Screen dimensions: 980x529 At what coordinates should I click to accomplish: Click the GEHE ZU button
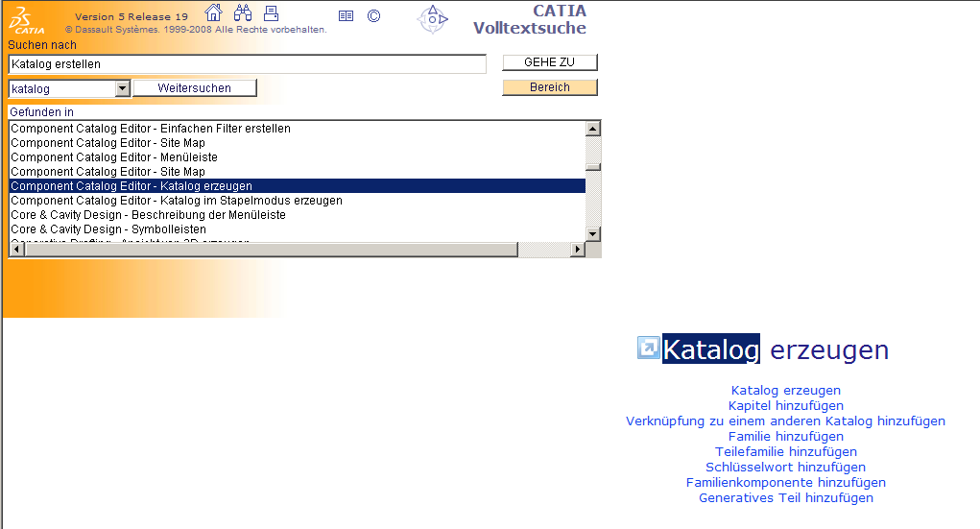549,61
